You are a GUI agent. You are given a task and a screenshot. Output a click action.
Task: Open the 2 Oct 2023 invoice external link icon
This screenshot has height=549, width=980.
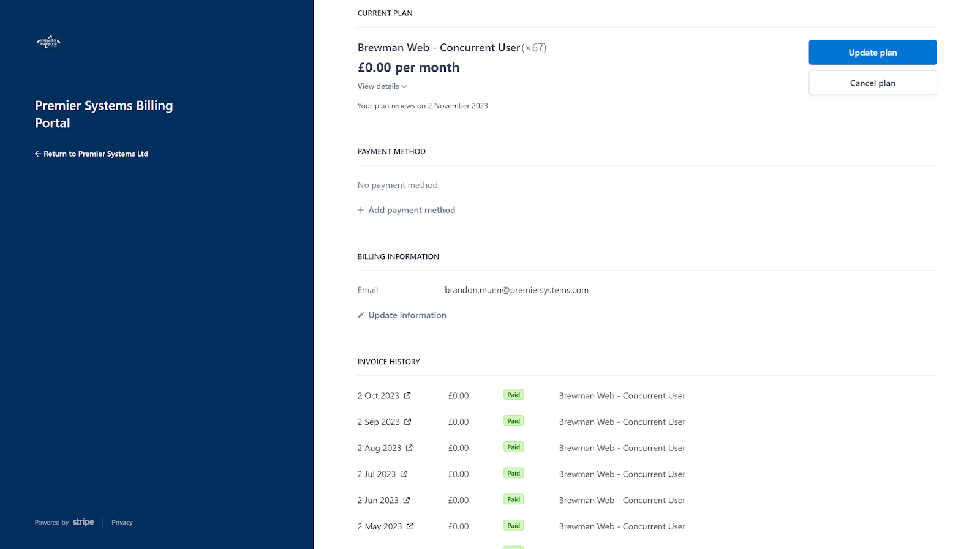407,395
